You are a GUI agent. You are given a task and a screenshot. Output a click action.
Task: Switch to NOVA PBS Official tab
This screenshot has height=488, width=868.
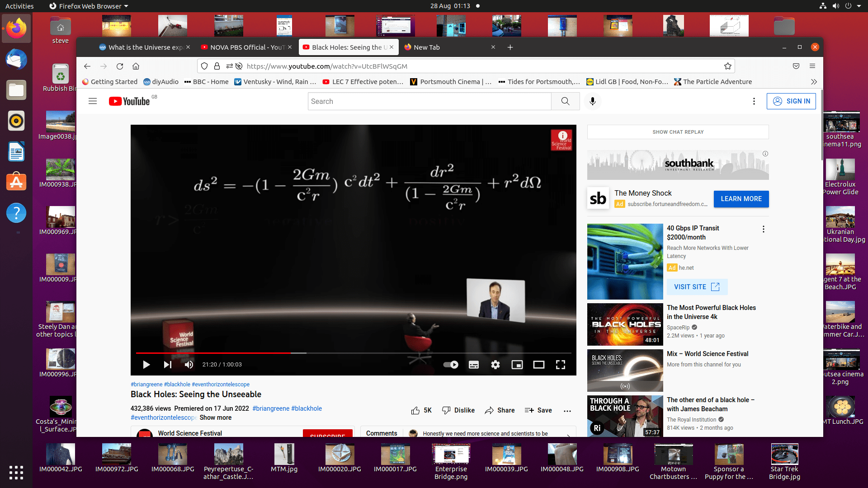246,47
